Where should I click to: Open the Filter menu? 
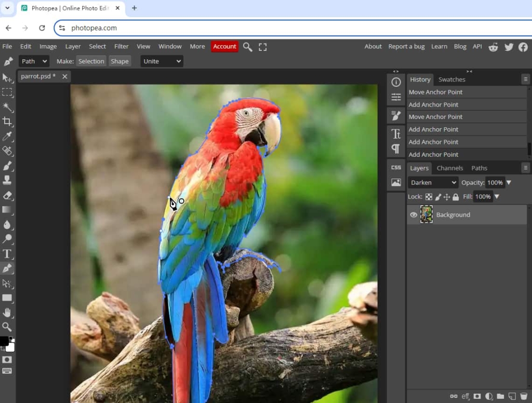121,46
